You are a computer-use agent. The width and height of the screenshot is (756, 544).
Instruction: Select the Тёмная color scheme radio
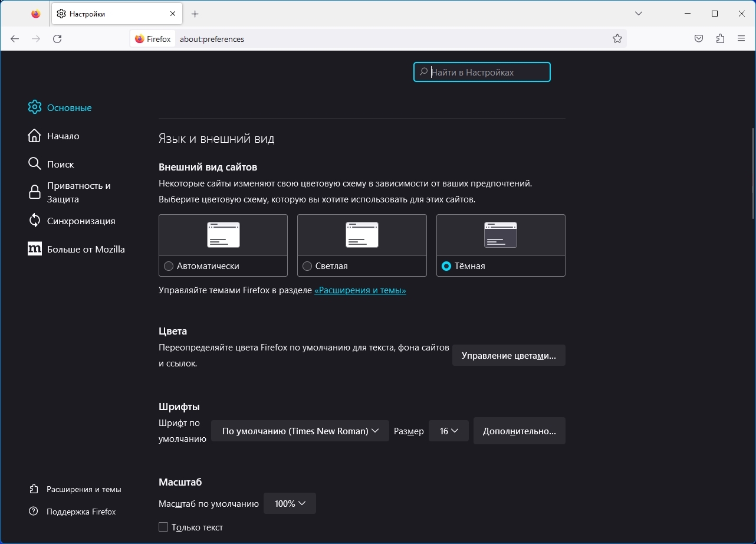pyautogui.click(x=446, y=266)
